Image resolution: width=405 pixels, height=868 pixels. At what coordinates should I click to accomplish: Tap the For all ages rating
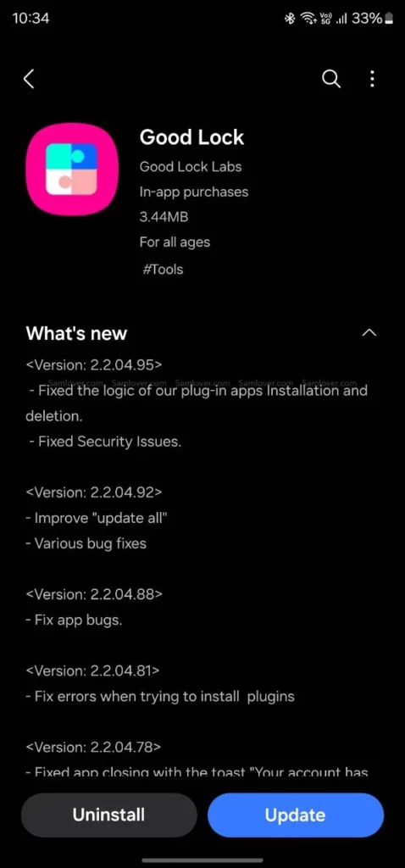pos(175,242)
